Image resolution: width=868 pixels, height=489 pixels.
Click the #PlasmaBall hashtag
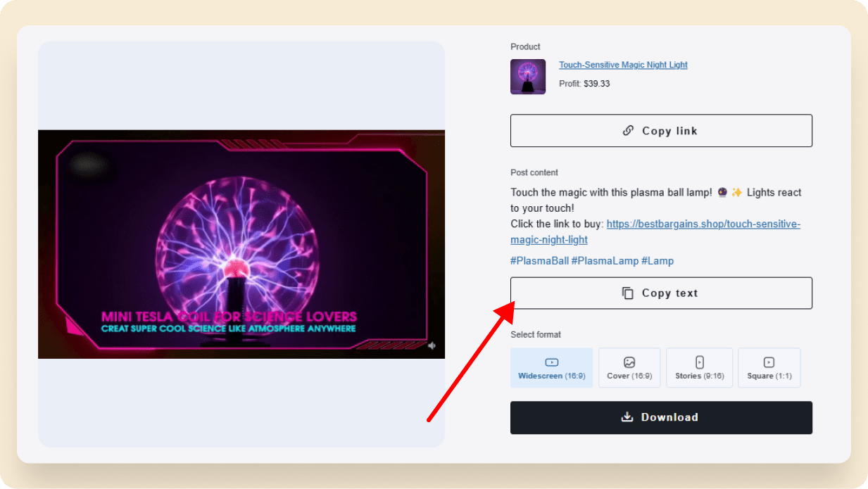pos(539,260)
